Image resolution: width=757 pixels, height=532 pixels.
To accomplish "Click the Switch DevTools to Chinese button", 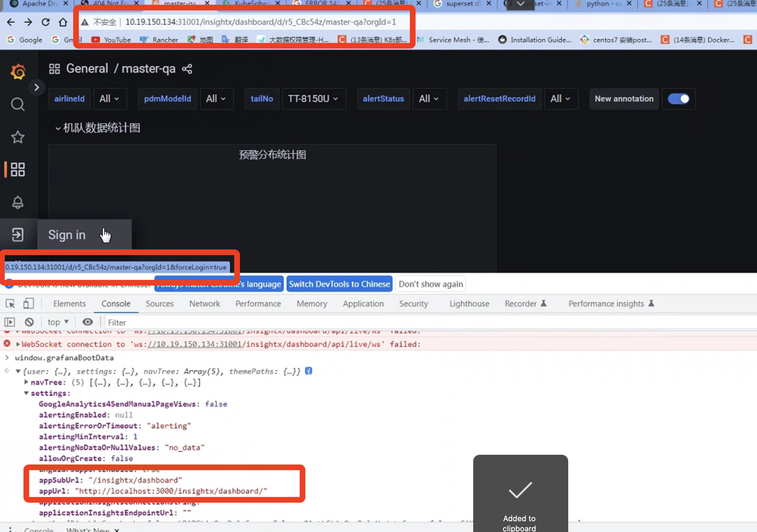I will [339, 284].
